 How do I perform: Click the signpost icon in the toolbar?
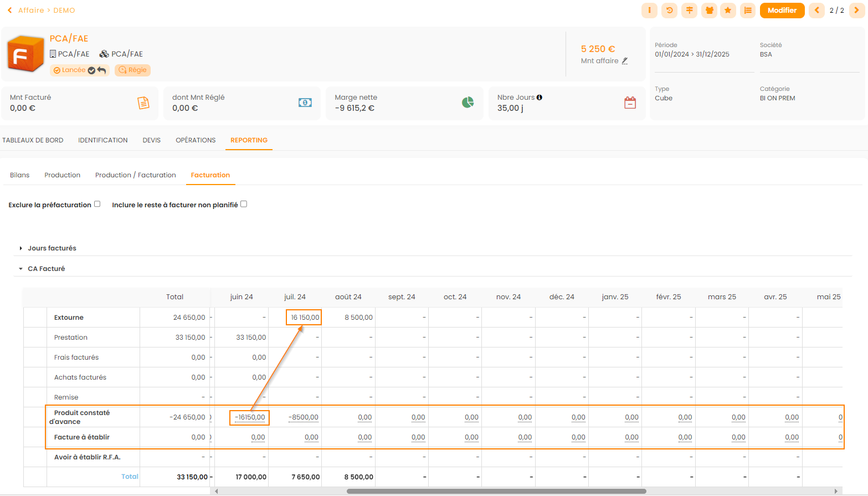pos(689,11)
